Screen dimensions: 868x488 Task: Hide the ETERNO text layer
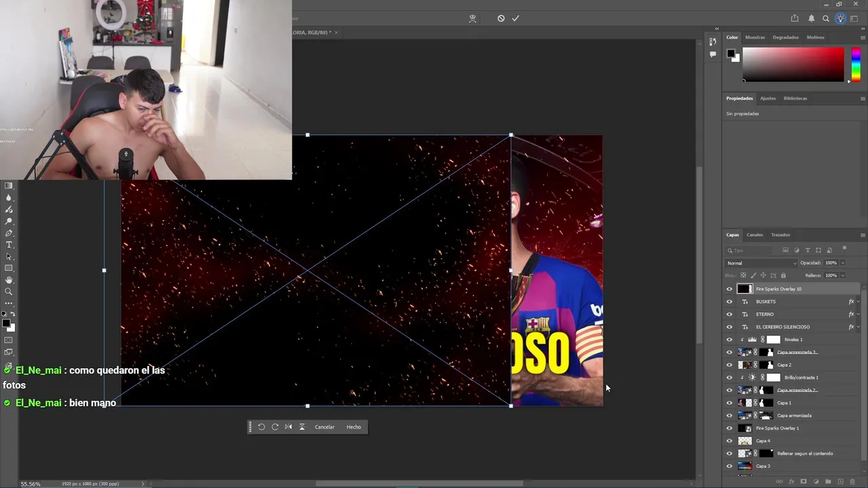[730, 314]
